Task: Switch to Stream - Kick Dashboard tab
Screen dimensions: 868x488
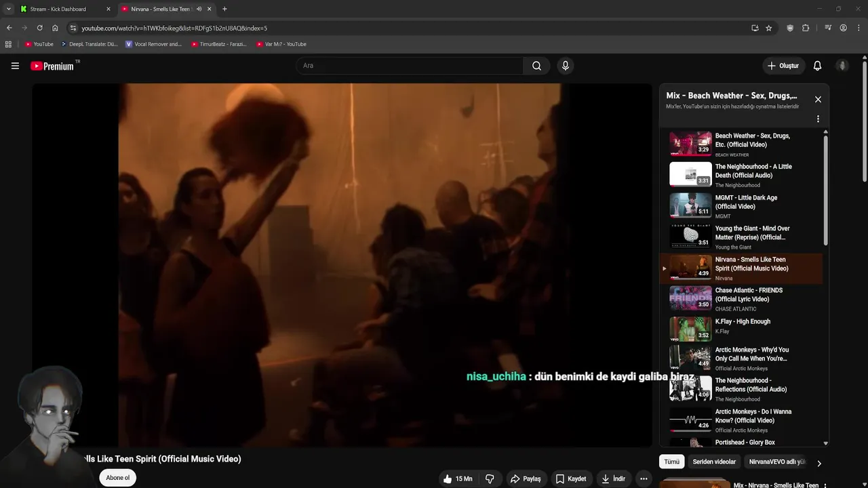Action: click(x=64, y=9)
